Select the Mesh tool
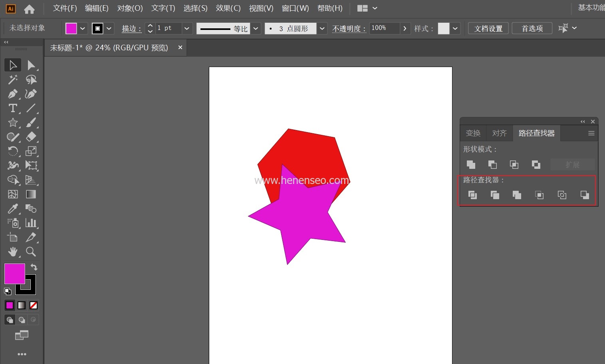The width and height of the screenshot is (605, 364). click(13, 194)
